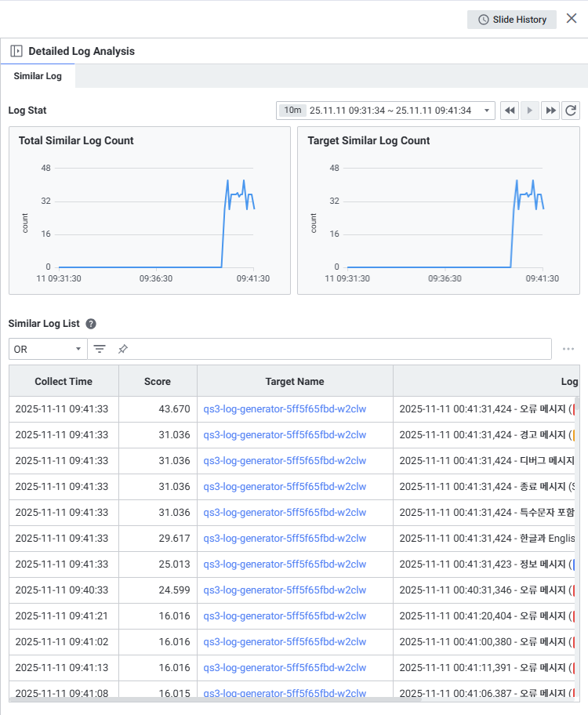Screen dimensions: 588x715
Task: Click the filter icon in search bar
Action: click(100, 349)
